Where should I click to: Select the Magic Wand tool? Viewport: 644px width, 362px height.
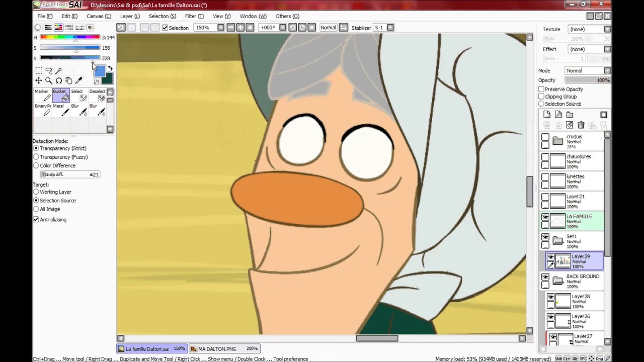(59, 71)
